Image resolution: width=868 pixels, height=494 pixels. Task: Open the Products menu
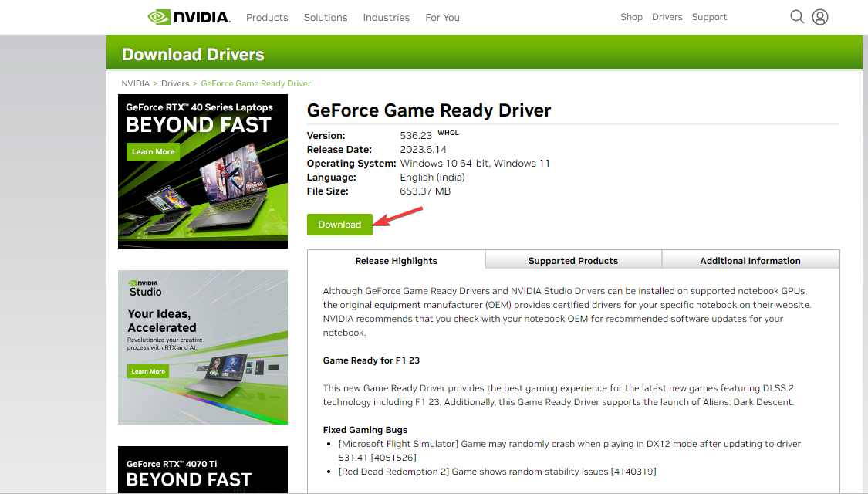267,17
